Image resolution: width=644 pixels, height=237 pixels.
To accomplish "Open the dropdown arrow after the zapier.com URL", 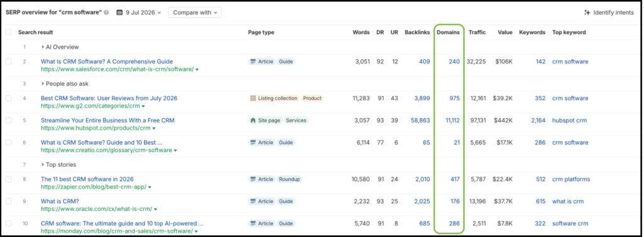I will tap(150, 187).
